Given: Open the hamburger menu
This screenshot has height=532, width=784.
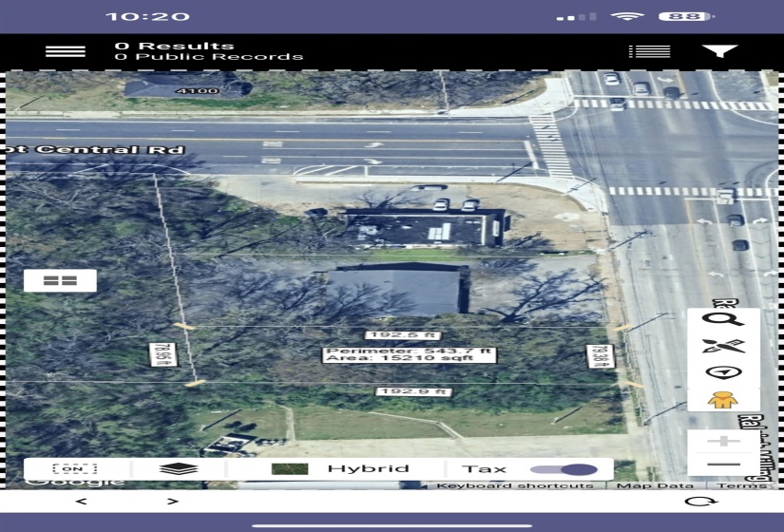Looking at the screenshot, I should (x=65, y=51).
